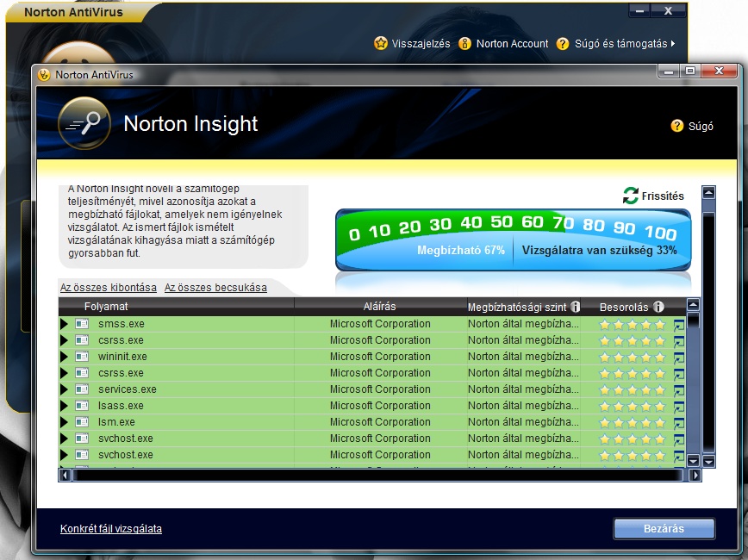Open the Konkrét fájl vizsgálata link
Screen dimensions: 748x560
click(x=111, y=528)
